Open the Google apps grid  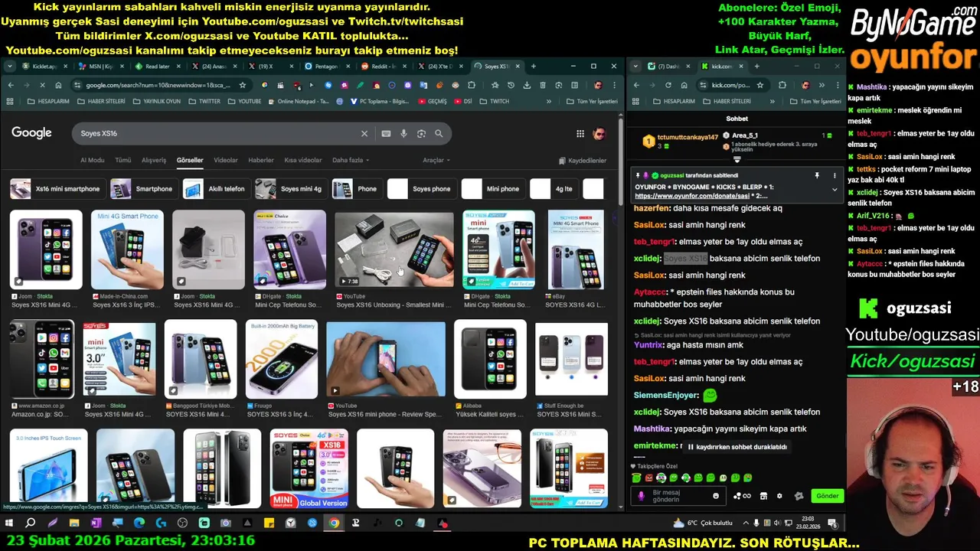[580, 134]
